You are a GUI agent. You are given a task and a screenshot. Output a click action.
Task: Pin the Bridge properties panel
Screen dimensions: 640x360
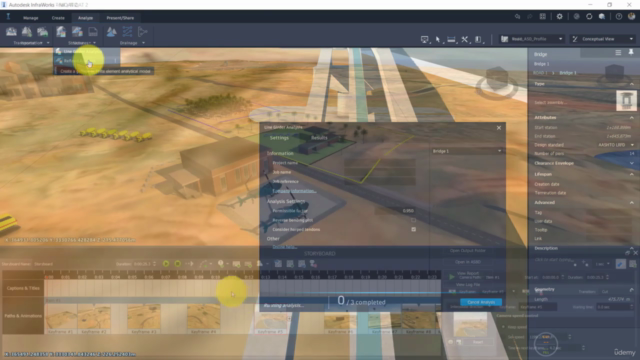click(631, 52)
